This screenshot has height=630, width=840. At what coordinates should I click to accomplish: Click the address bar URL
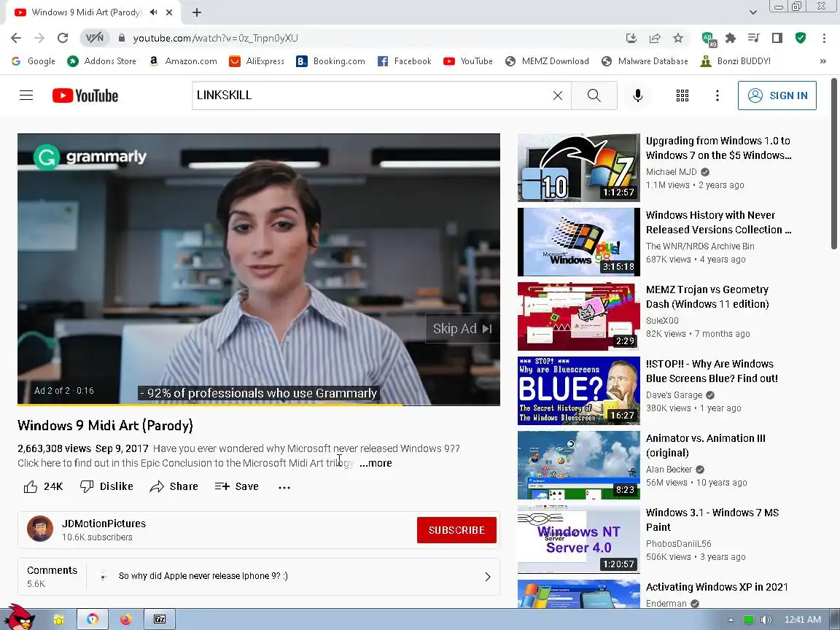215,38
